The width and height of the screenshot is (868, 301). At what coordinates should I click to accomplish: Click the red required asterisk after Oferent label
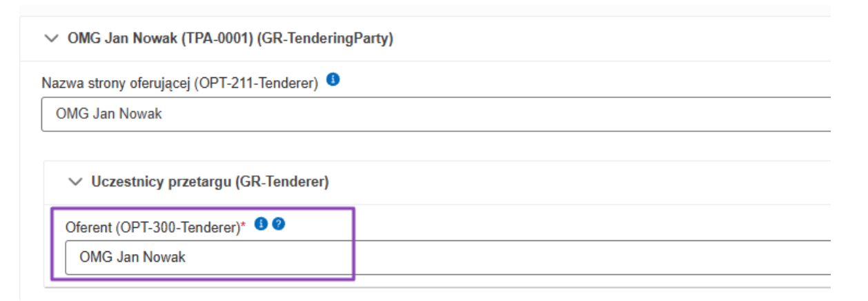(243, 225)
